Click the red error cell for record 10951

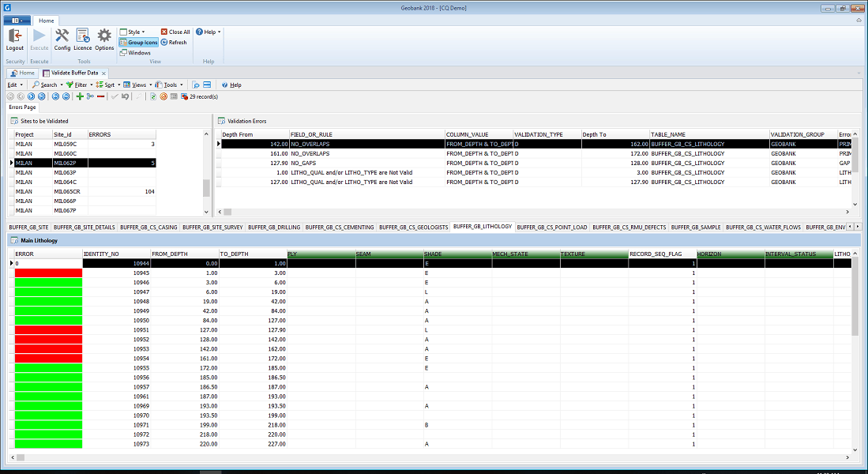pyautogui.click(x=48, y=330)
